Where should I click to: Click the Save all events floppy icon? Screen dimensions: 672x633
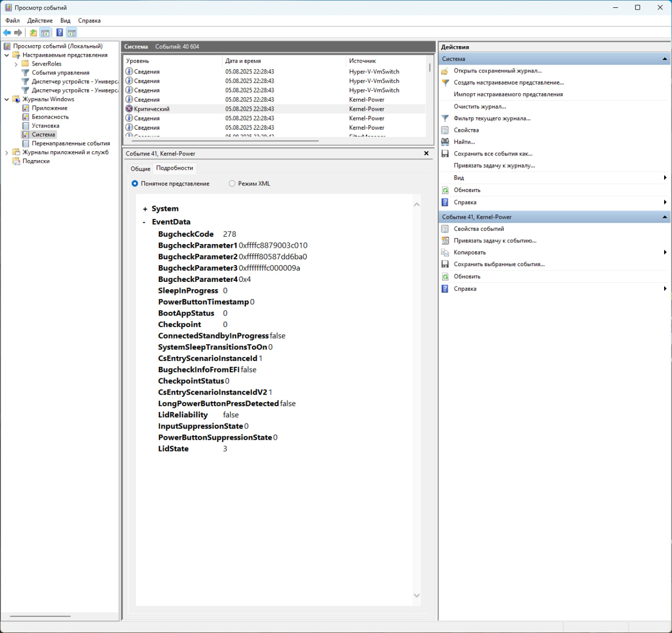click(445, 154)
